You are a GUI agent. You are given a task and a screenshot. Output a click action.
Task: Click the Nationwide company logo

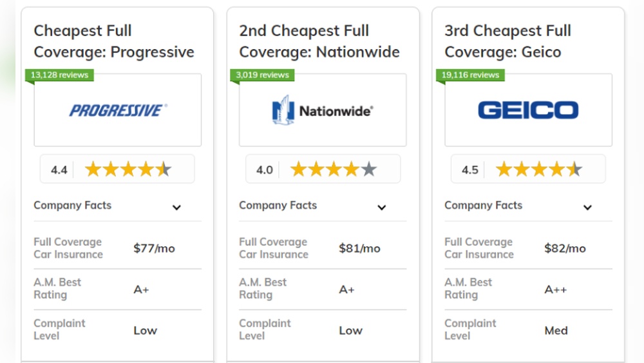click(x=323, y=110)
